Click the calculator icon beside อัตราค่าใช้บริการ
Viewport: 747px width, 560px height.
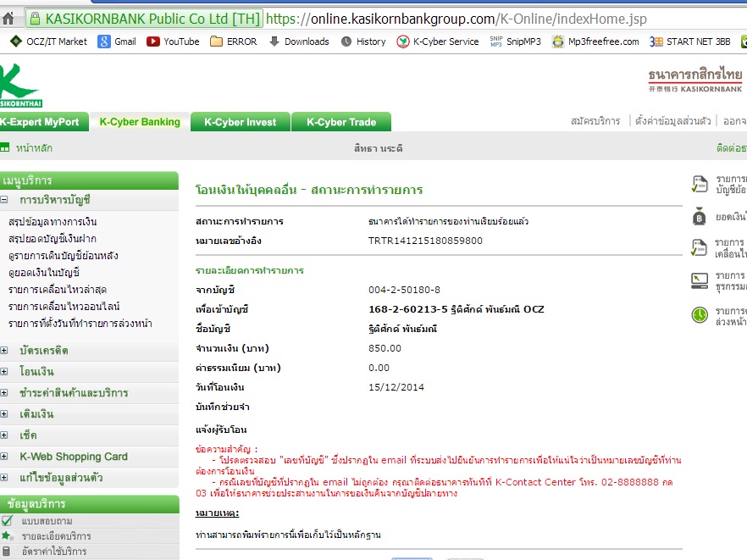pos(7,551)
